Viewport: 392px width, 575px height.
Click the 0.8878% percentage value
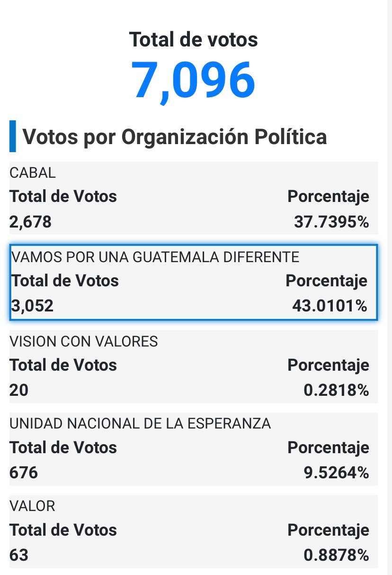tap(336, 555)
